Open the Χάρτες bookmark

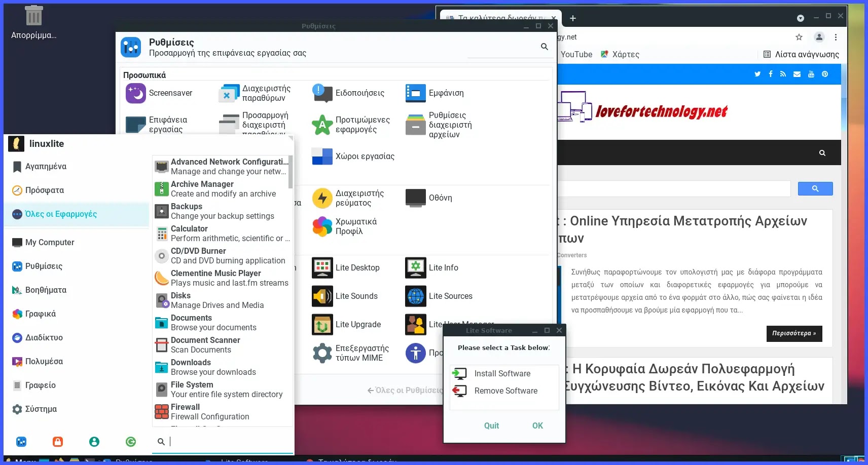pyautogui.click(x=620, y=55)
